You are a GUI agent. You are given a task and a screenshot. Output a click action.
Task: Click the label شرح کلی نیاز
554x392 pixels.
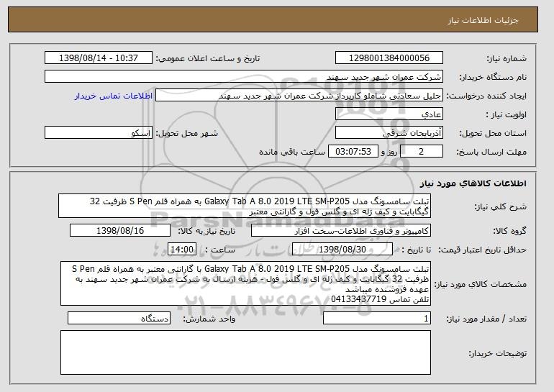tap(500, 206)
